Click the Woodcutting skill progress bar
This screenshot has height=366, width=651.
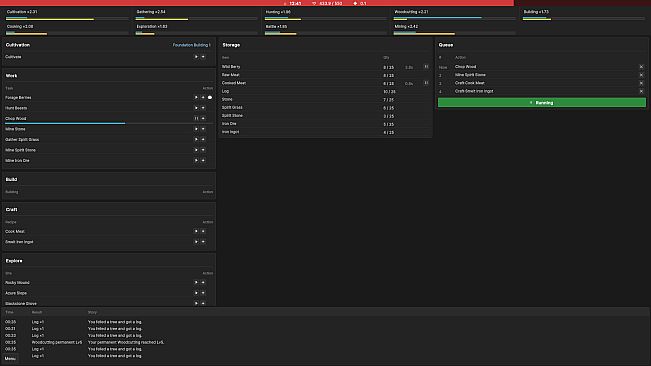click(x=455, y=19)
